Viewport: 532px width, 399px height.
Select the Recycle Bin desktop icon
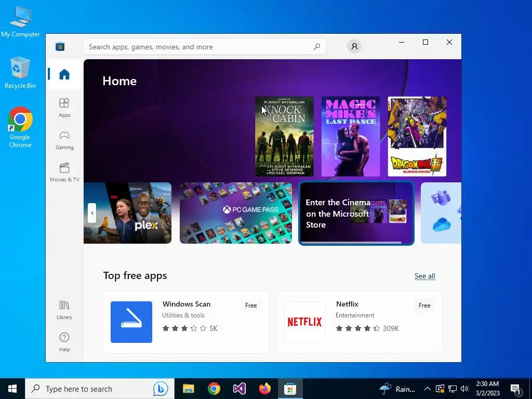[20, 73]
